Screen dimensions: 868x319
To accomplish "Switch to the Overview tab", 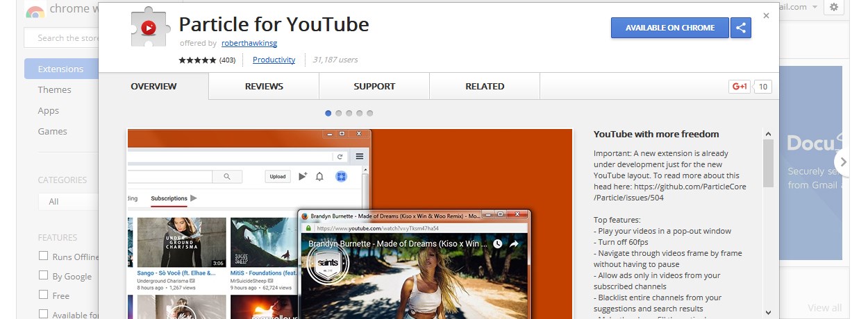I will point(153,87).
